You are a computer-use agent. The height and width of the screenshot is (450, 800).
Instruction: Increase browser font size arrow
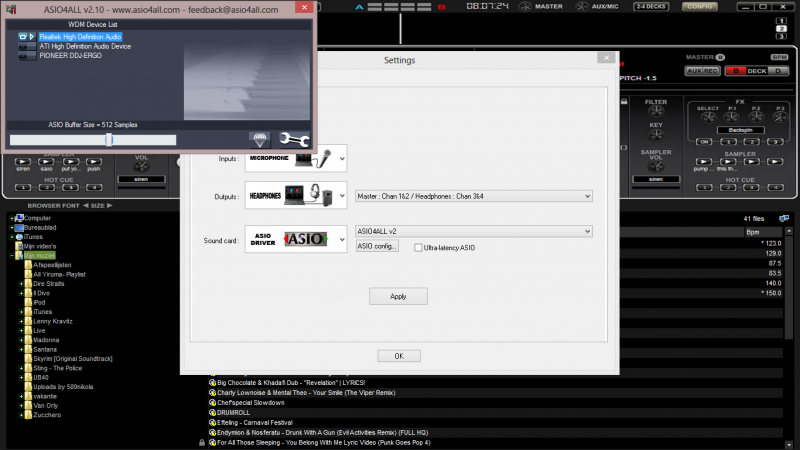tap(109, 206)
